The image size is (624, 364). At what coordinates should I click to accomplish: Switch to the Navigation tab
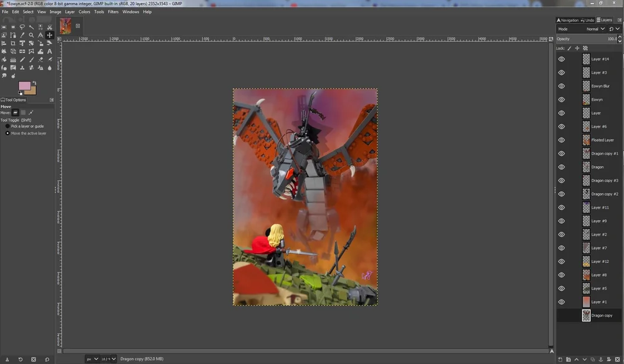[569, 19]
